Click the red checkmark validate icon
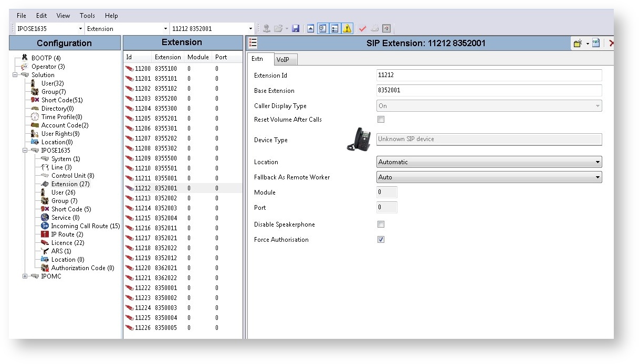Viewport: 639px width, 364px height. point(362,29)
